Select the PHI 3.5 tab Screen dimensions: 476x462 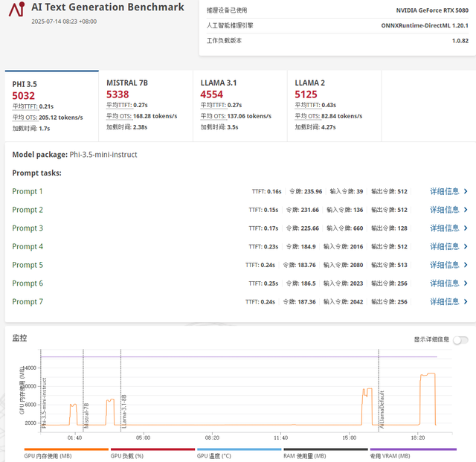coord(51,106)
